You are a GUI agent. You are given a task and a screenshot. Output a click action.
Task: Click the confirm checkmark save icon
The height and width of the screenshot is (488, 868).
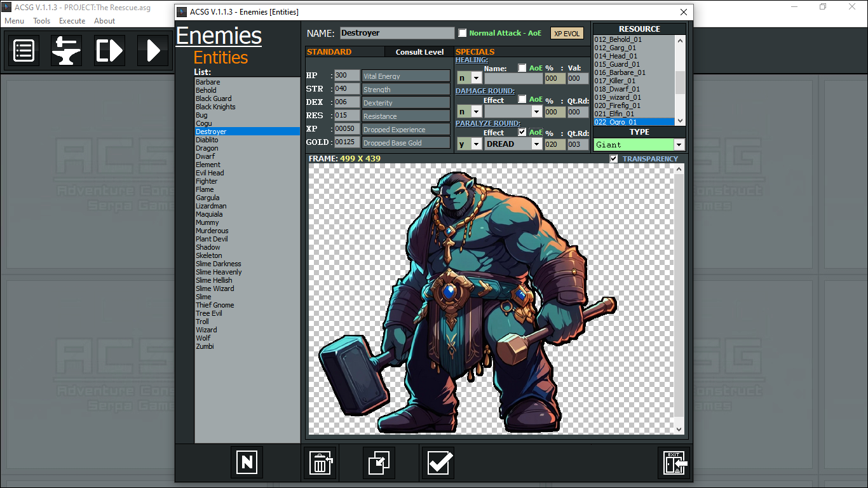coord(438,463)
